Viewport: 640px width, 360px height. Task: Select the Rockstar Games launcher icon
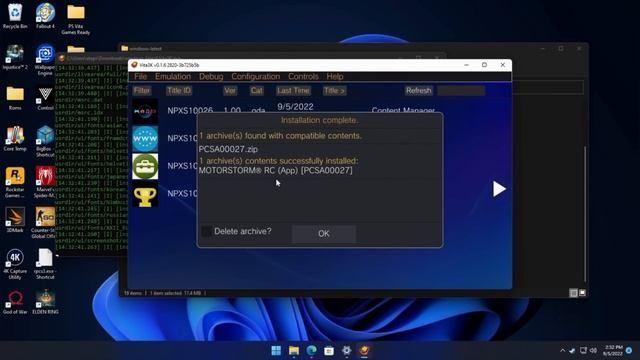pyautogui.click(x=15, y=182)
